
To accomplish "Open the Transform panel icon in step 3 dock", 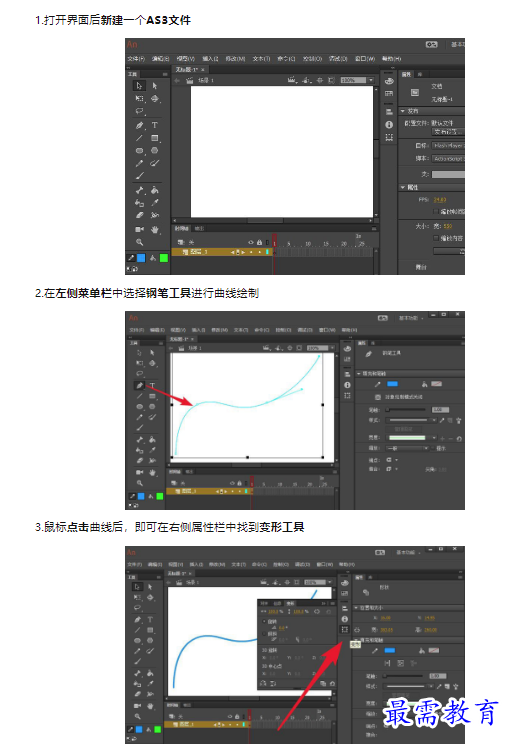I will point(345,630).
